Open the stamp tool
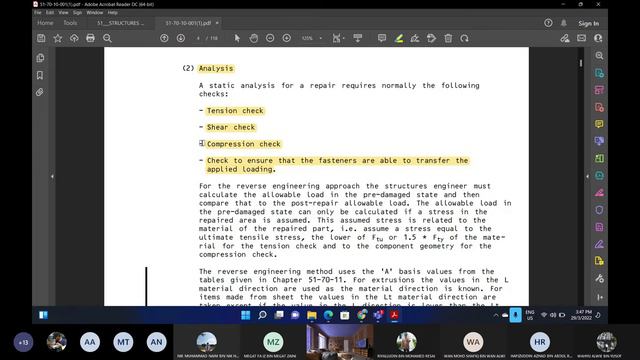The height and width of the screenshot is (360, 640). pos(431,38)
